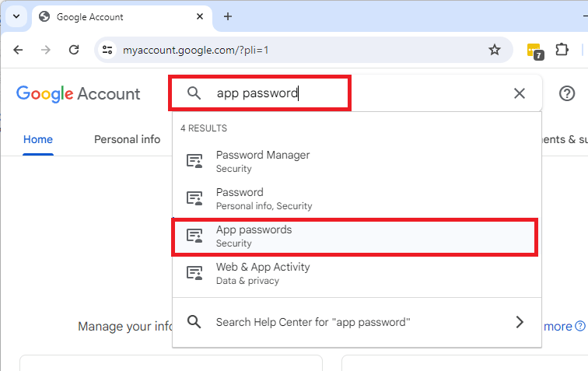Go back to the previous page
The image size is (588, 371).
(18, 50)
